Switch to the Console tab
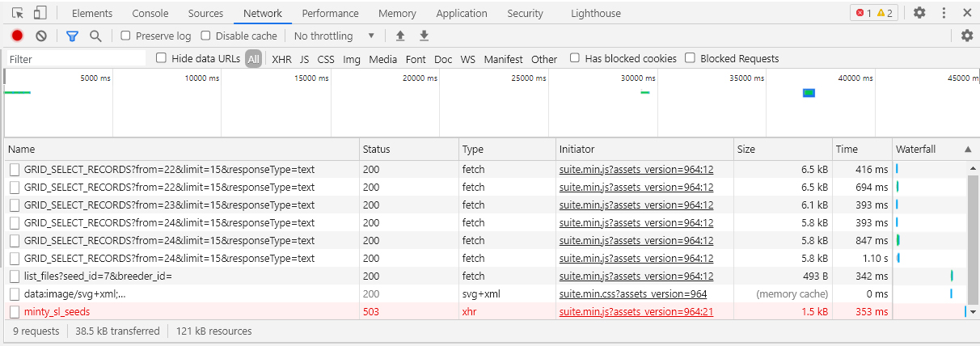The width and height of the screenshot is (980, 346). 150,13
